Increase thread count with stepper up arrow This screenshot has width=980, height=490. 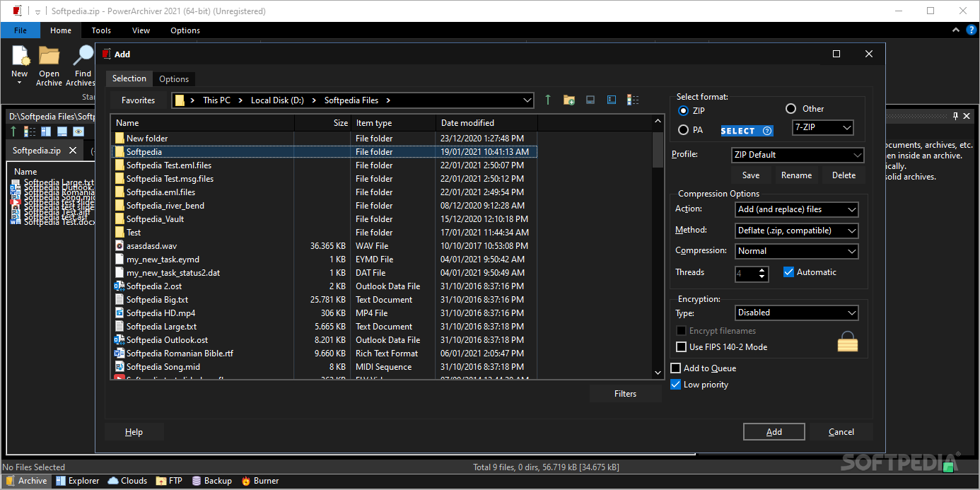762,269
